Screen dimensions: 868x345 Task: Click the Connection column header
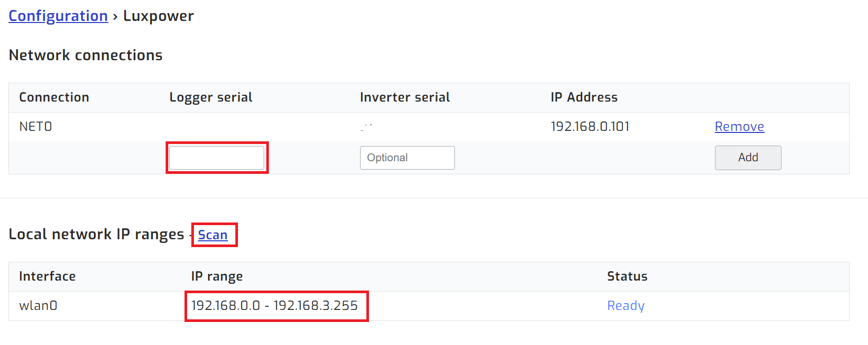pos(54,97)
